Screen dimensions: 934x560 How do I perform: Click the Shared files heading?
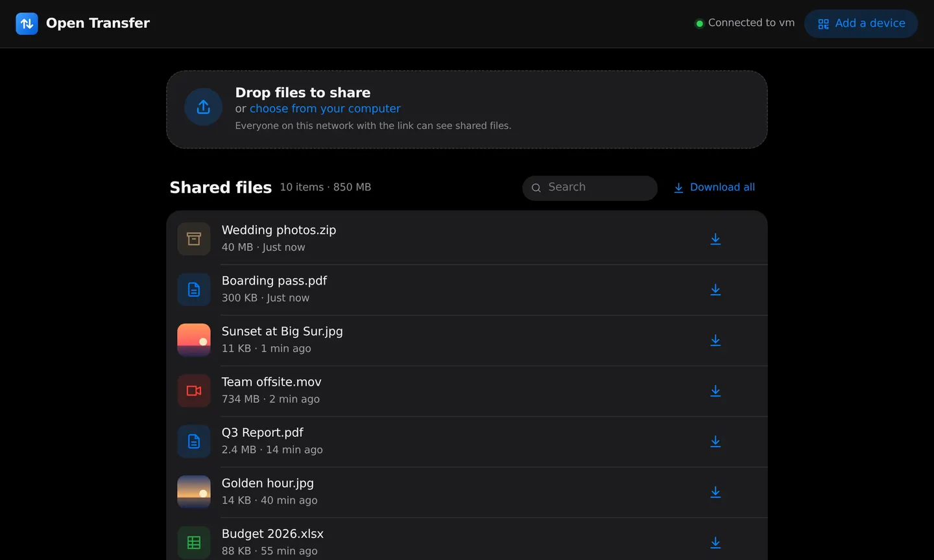[221, 187]
